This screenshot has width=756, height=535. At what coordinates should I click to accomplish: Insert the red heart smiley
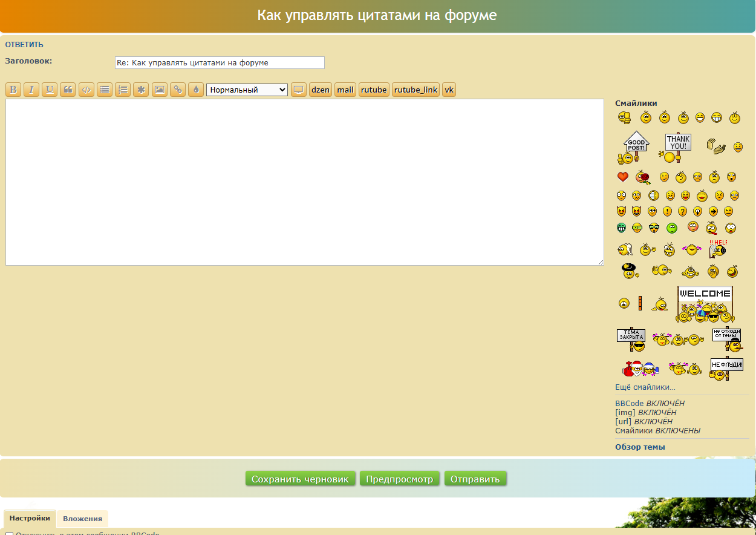pyautogui.click(x=622, y=177)
